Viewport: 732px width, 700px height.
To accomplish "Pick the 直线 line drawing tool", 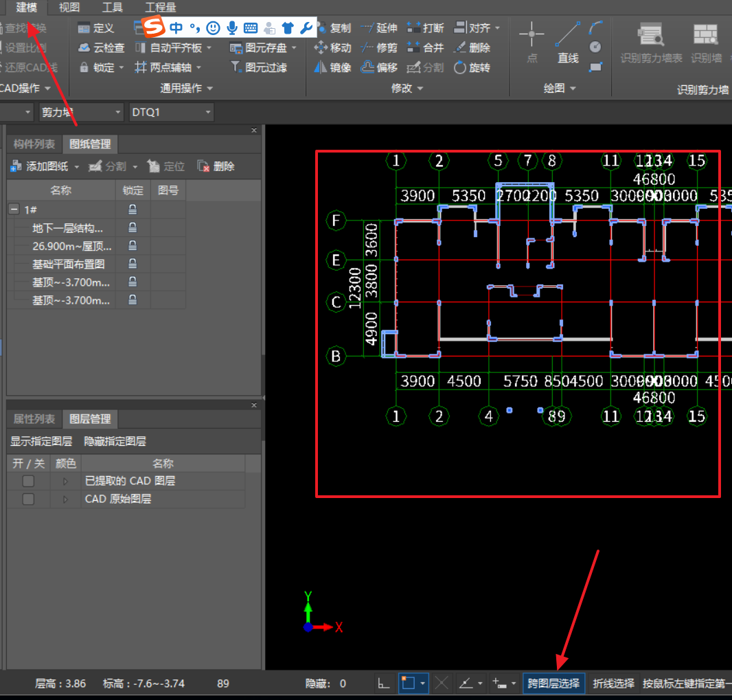I will pos(568,43).
